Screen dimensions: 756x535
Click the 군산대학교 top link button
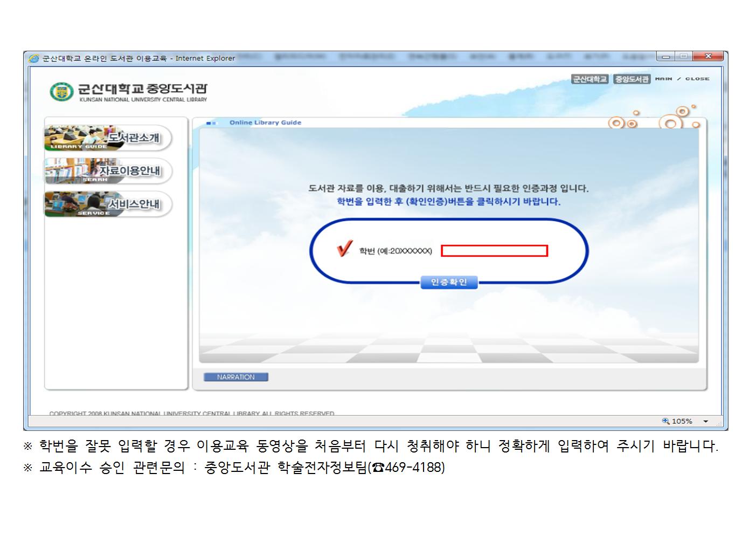(x=589, y=79)
